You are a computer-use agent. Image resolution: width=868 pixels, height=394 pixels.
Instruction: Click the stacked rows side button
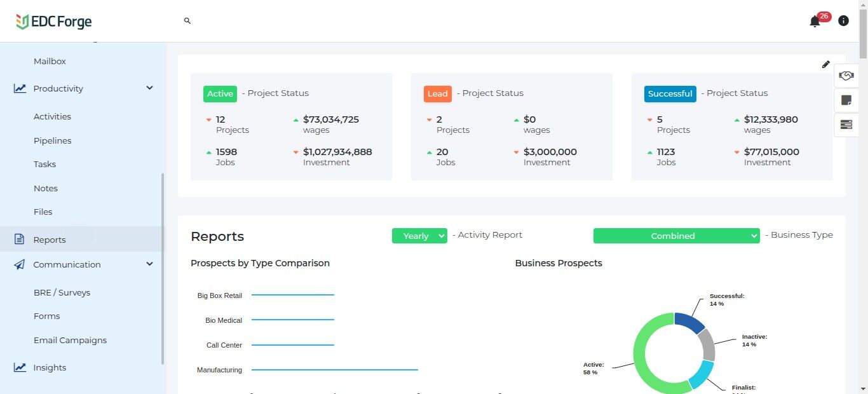pos(846,125)
